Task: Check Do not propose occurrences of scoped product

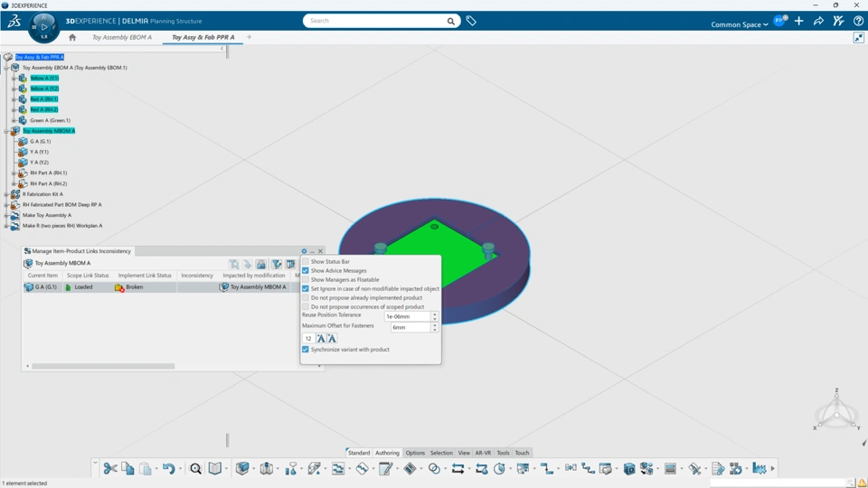Action: pos(306,306)
